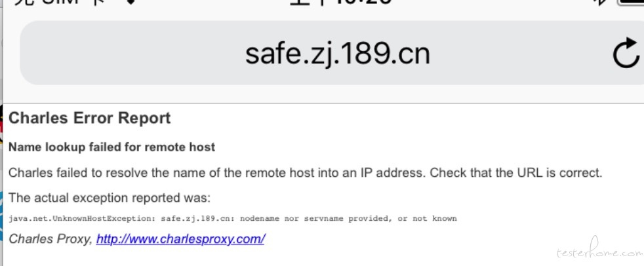Image resolution: width=644 pixels, height=266 pixels.
Task: Tap the SIM carrier status text
Action: coord(58,2)
